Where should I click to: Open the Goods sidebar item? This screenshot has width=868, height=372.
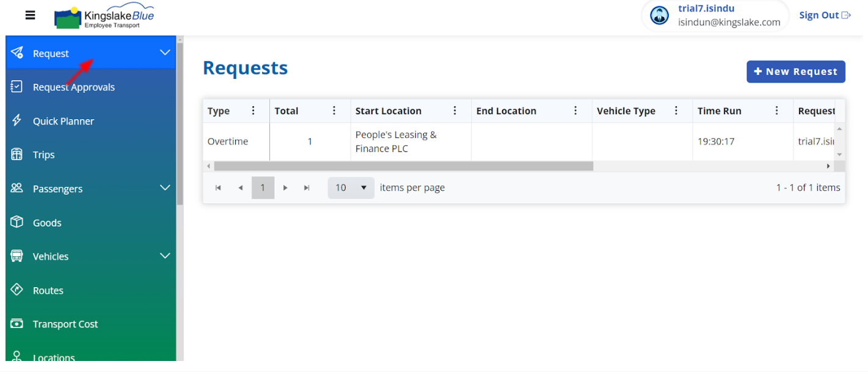click(x=90, y=222)
